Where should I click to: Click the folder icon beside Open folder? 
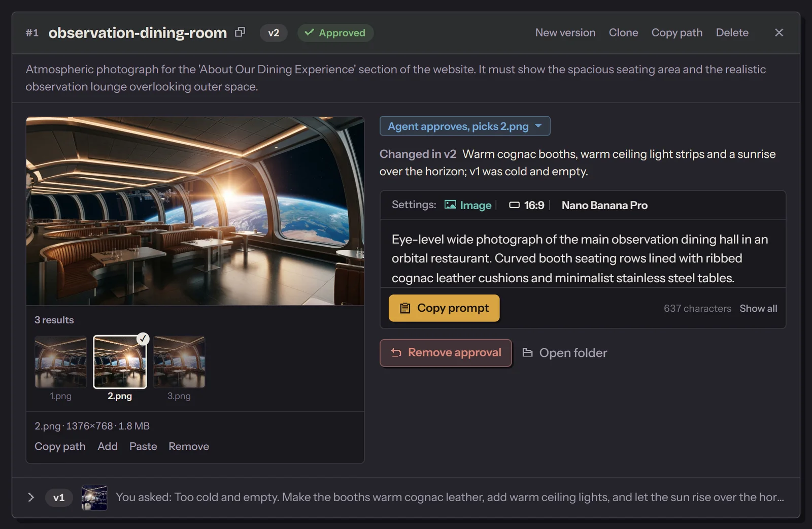click(528, 352)
